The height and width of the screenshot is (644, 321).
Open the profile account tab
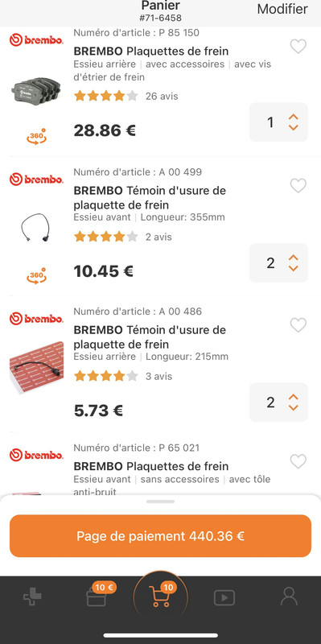(x=289, y=597)
